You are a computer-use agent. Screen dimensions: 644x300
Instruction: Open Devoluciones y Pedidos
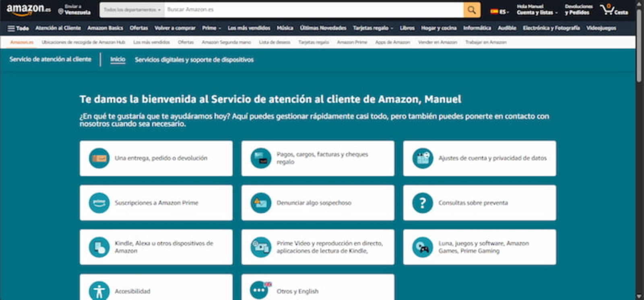tap(578, 10)
